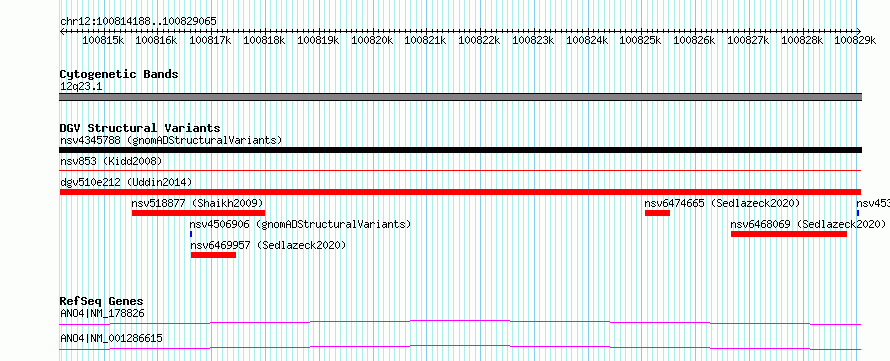Click the 100821k ruler tick label
The image size is (890, 361).
click(425, 40)
